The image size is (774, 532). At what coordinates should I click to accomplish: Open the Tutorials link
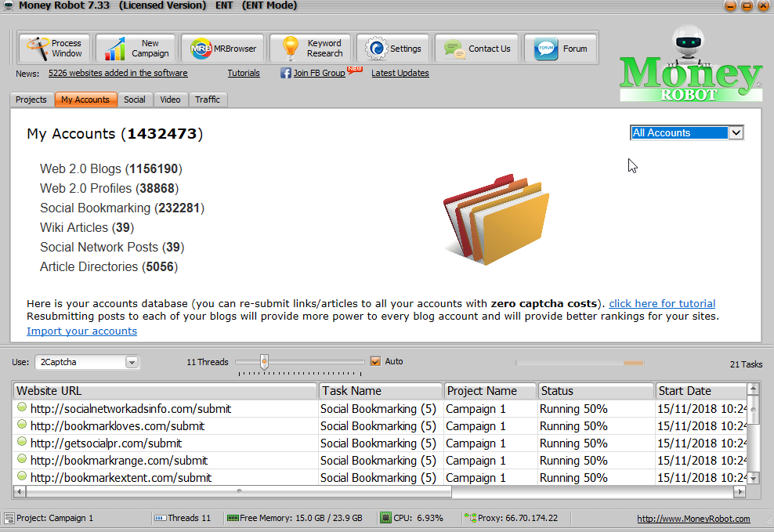[x=244, y=73]
